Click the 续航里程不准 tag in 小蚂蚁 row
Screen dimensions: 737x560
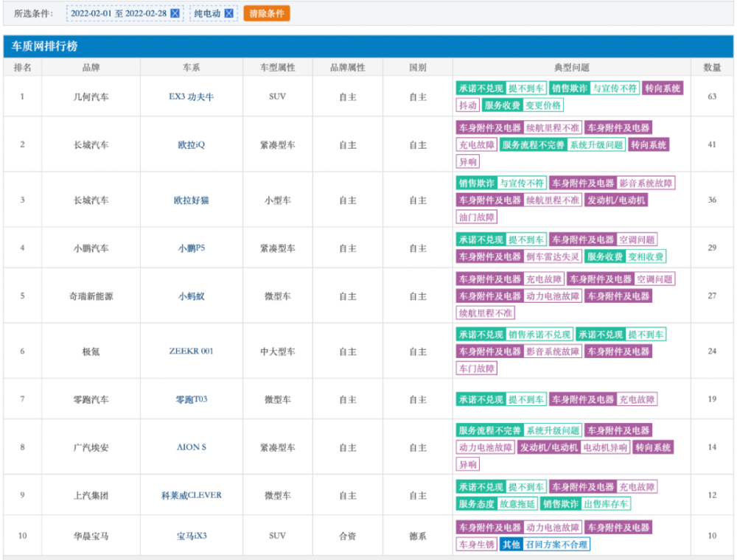[486, 313]
